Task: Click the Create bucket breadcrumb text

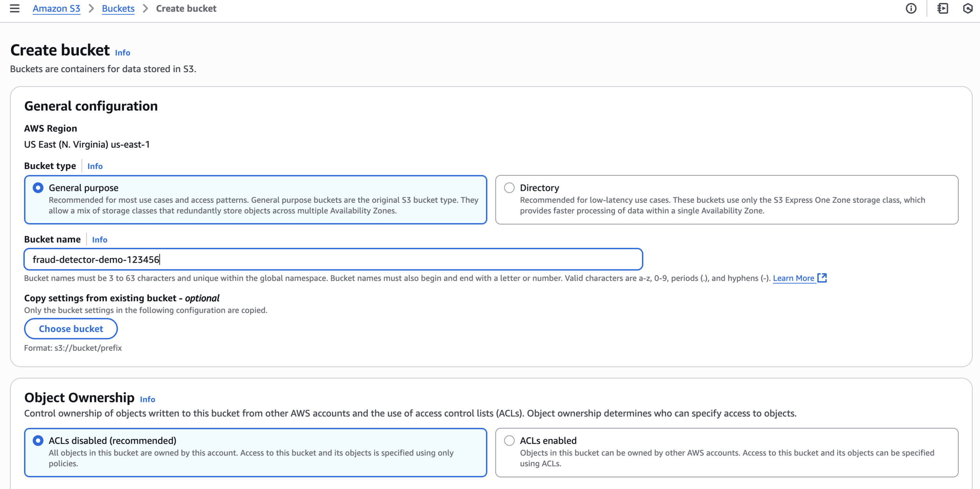Action: tap(186, 9)
